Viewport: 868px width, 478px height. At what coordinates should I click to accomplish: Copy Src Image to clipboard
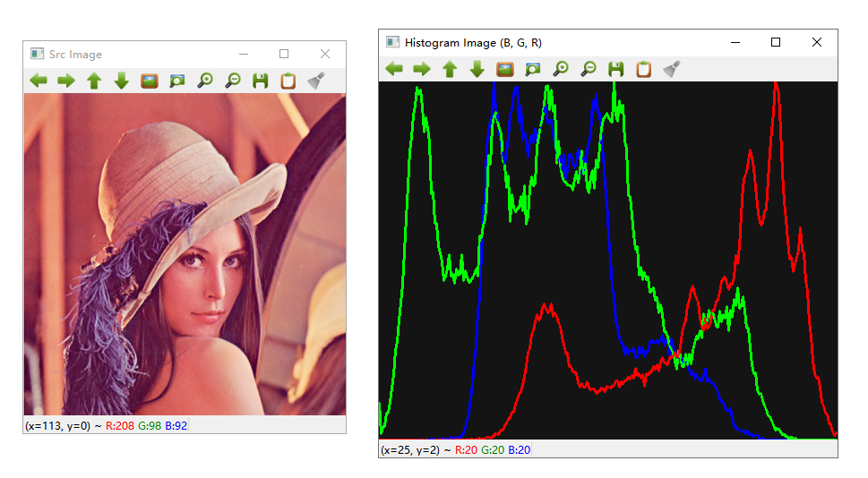click(288, 81)
